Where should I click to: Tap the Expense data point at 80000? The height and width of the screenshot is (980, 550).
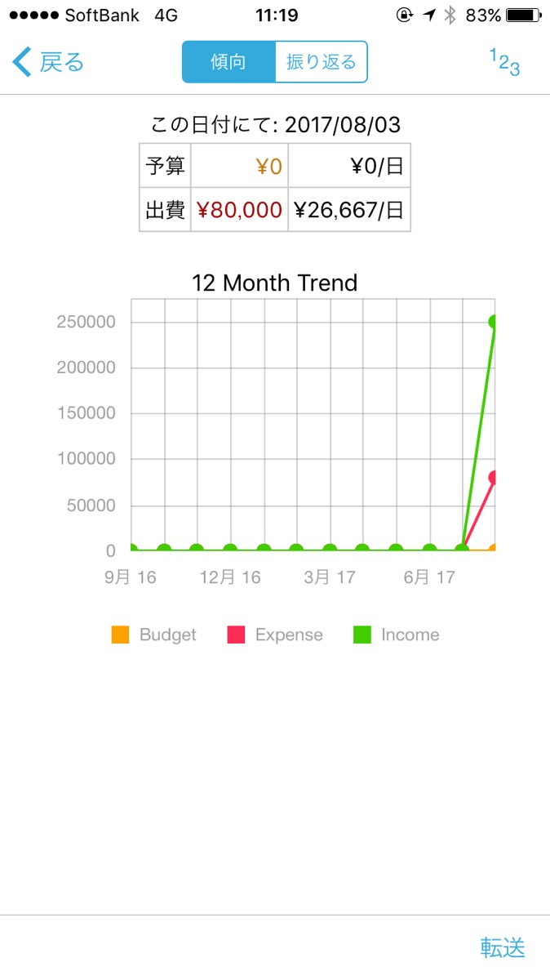pos(494,478)
